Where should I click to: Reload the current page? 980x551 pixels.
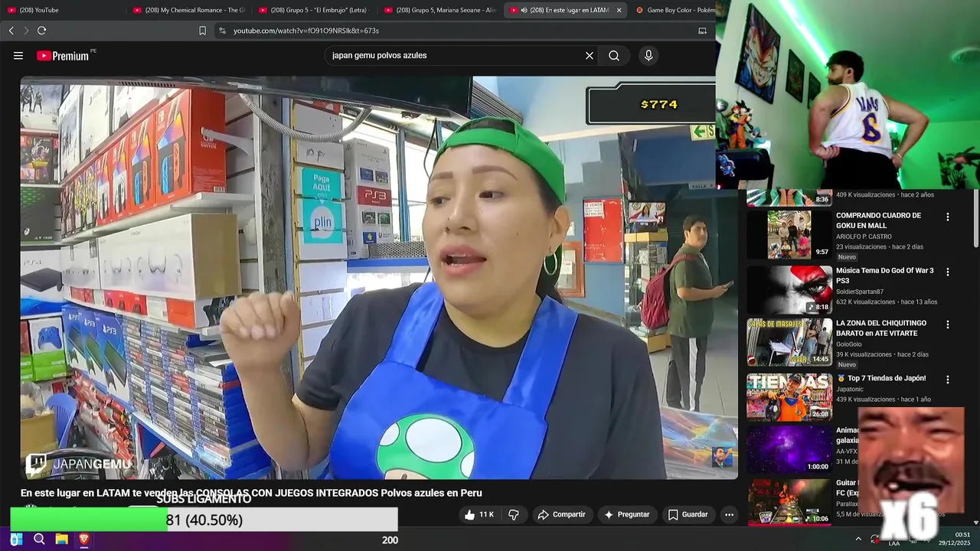[41, 31]
